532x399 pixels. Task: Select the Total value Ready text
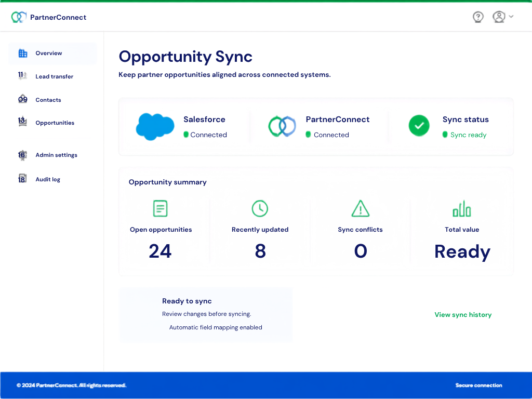click(462, 252)
